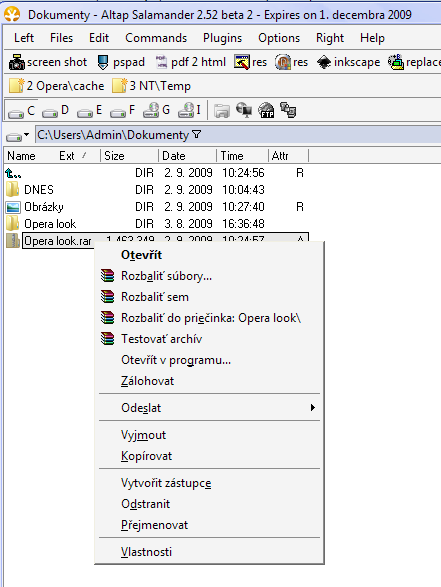Open the Right menu

coord(330,38)
